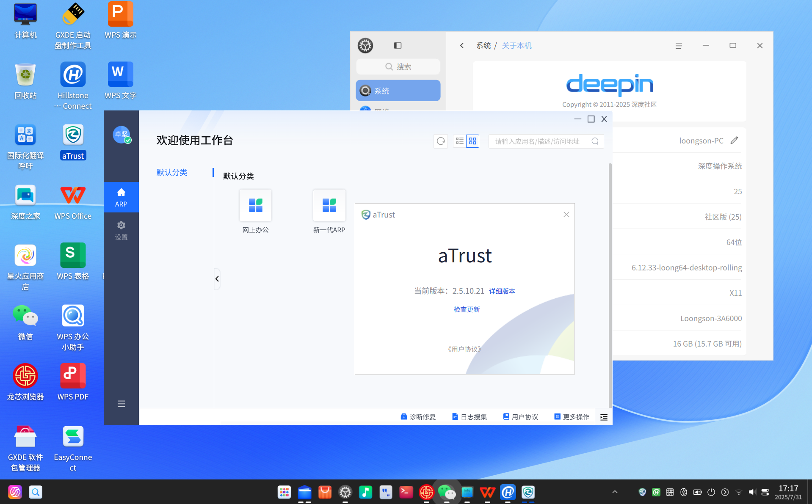Screen dimensions: 812x504
Task: Open WPS 表格 desktop icon
Action: pos(73,262)
